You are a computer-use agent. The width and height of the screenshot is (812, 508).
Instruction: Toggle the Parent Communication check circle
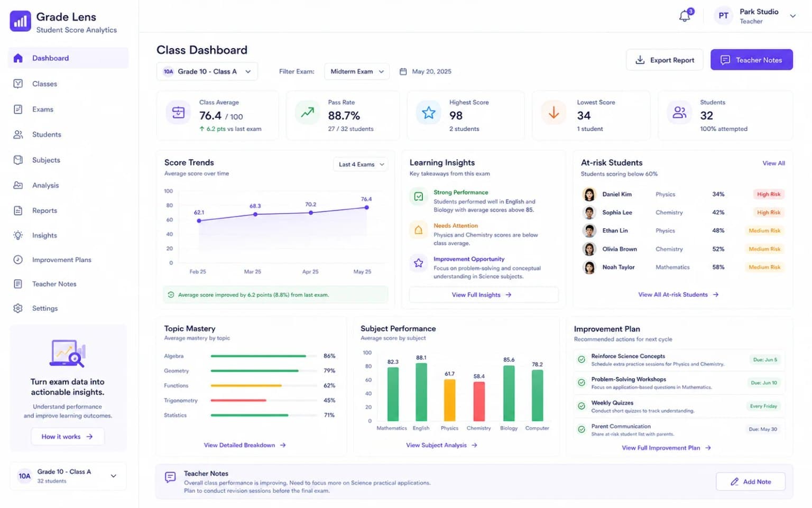[x=582, y=429]
